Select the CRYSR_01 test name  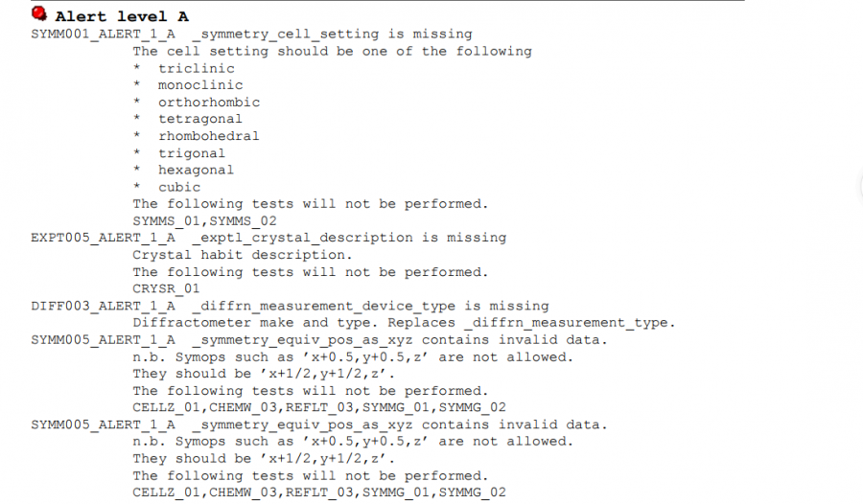click(166, 288)
